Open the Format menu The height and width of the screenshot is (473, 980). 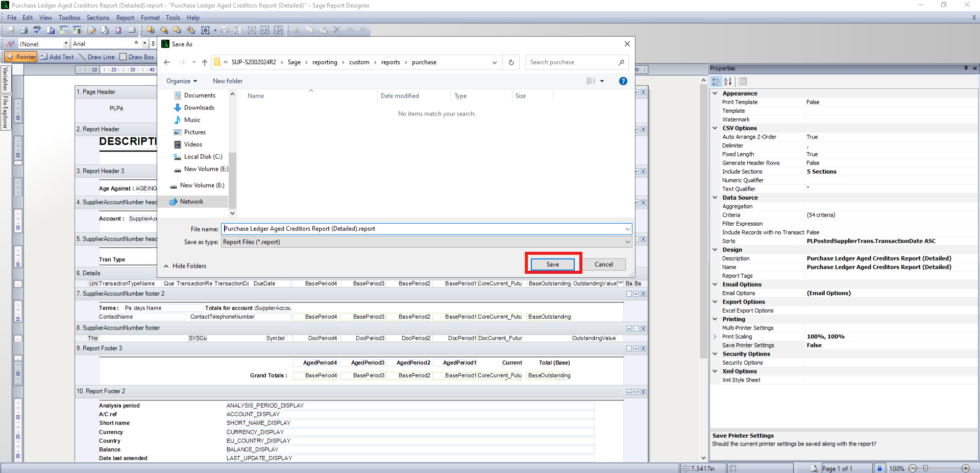click(151, 17)
